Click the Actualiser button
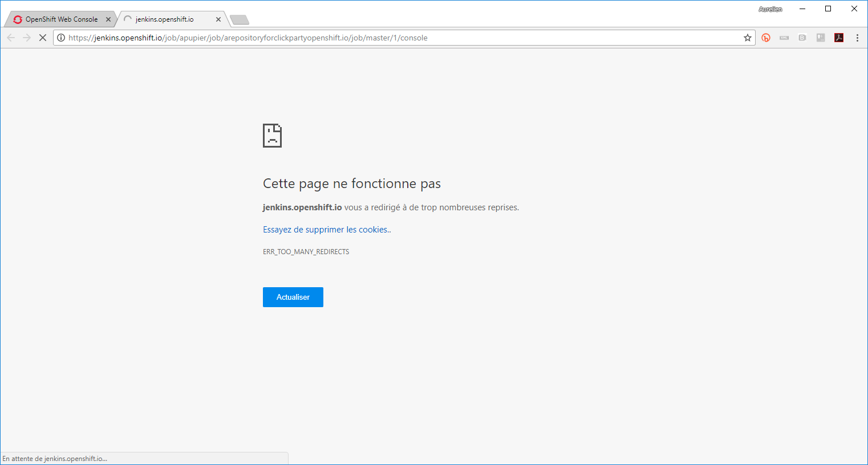The image size is (868, 465). click(293, 297)
